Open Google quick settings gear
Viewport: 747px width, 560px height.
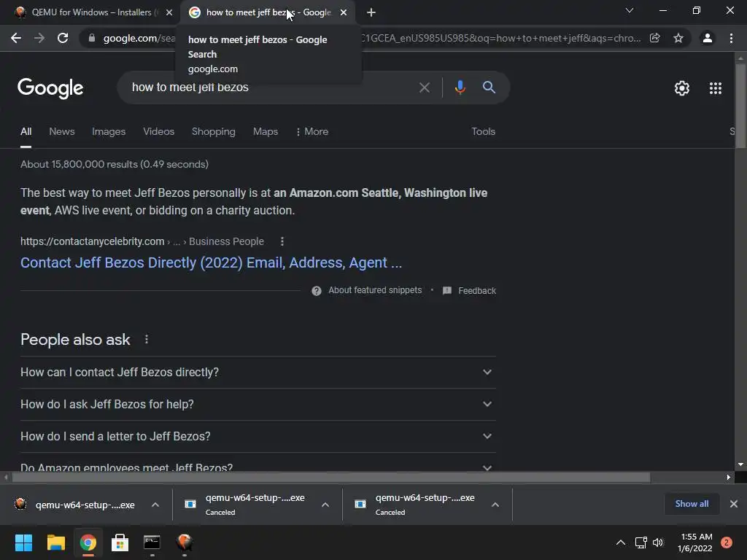click(682, 88)
